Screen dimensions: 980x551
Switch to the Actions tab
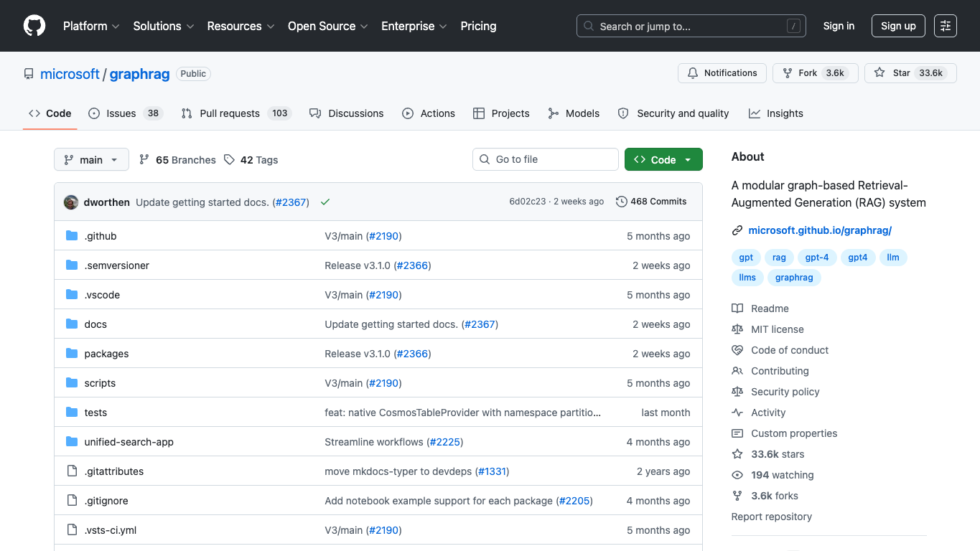429,113
